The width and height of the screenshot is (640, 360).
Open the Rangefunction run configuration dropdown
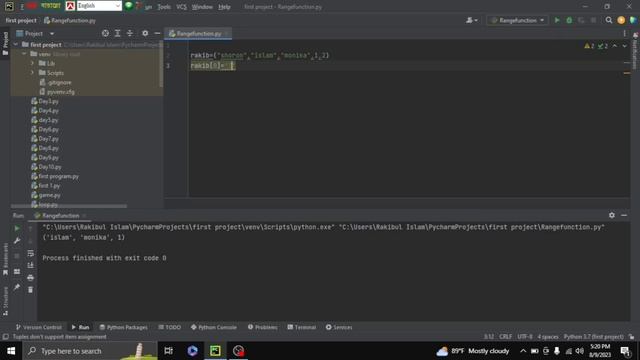pyautogui.click(x=517, y=20)
